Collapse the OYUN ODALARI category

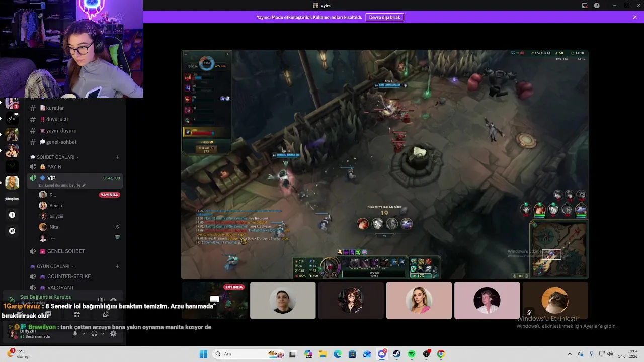52,266
